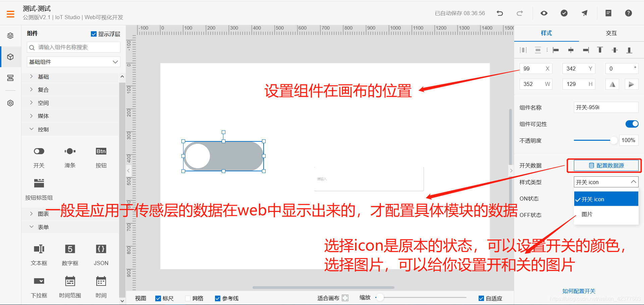Open the hexagon settings sidebar icon
The height and width of the screenshot is (305, 644).
click(x=10, y=103)
